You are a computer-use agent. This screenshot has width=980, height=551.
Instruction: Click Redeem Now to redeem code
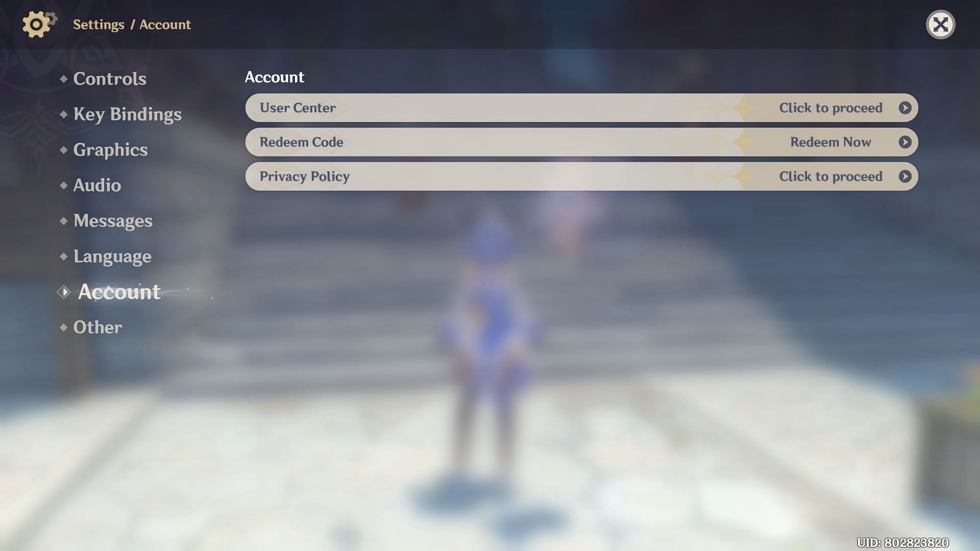coord(830,142)
